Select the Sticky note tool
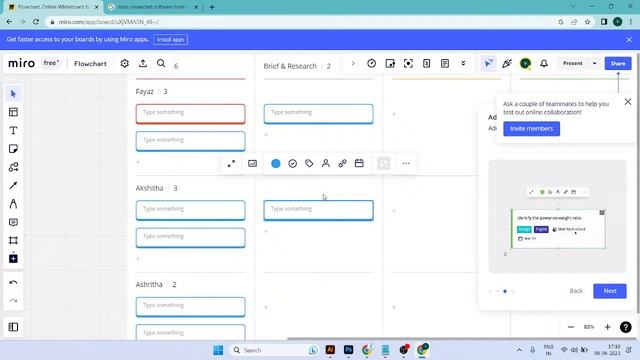The height and width of the screenshot is (360, 640). pos(13,149)
